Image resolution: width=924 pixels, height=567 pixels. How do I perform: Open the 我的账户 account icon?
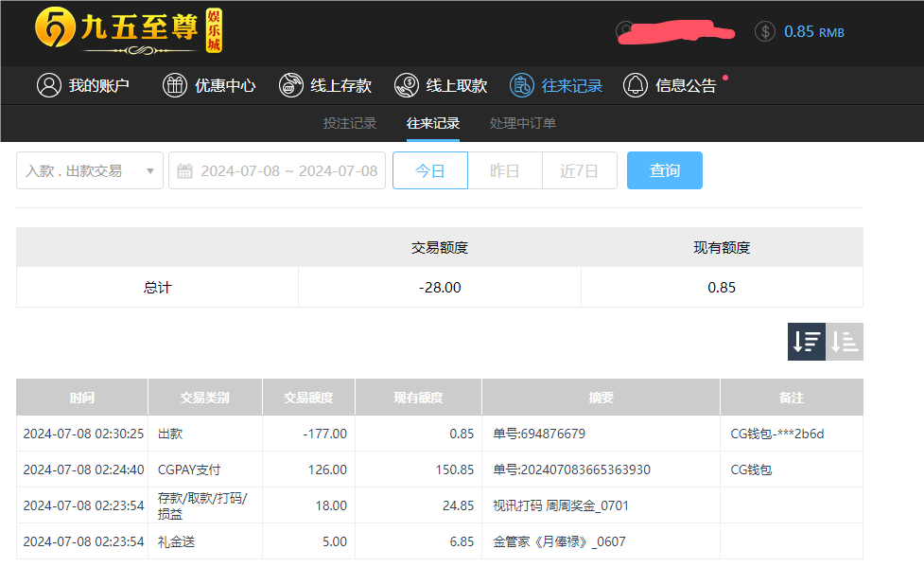point(50,85)
